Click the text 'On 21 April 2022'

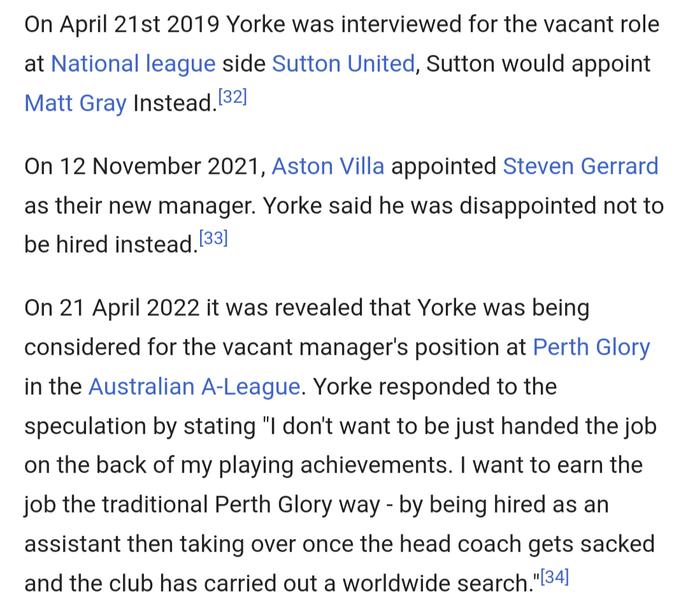point(112,308)
